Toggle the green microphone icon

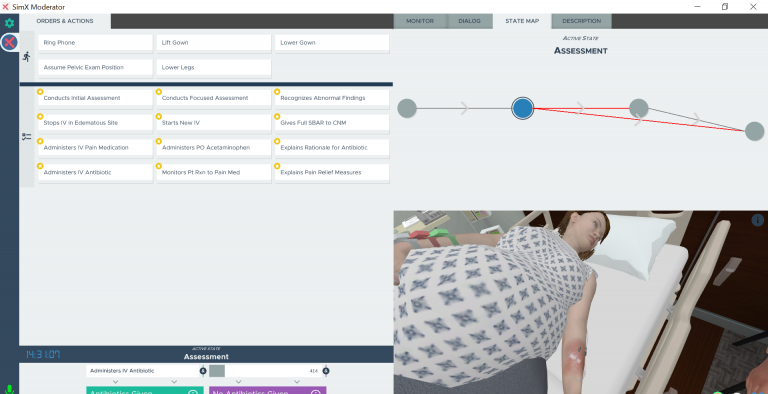[x=9, y=390]
